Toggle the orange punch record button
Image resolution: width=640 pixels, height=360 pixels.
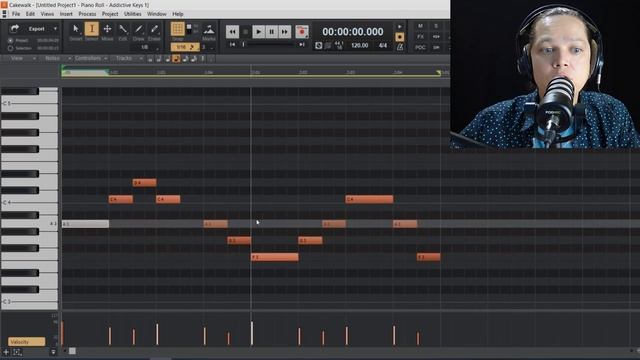pyautogui.click(x=400, y=37)
